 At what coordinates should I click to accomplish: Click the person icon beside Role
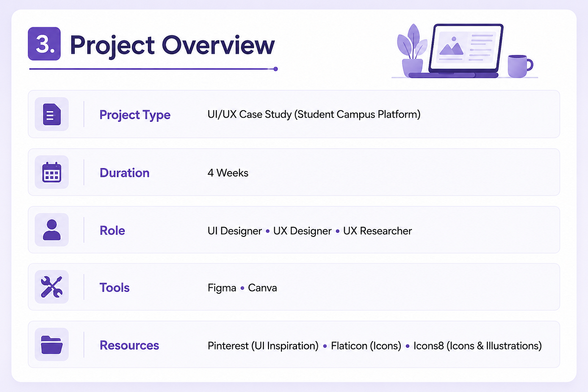tap(52, 230)
